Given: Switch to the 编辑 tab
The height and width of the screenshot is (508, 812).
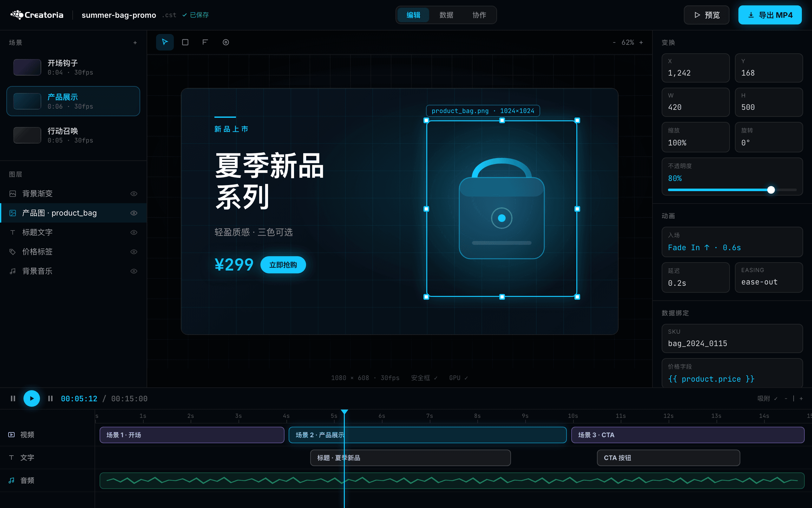Looking at the screenshot, I should pyautogui.click(x=413, y=15).
